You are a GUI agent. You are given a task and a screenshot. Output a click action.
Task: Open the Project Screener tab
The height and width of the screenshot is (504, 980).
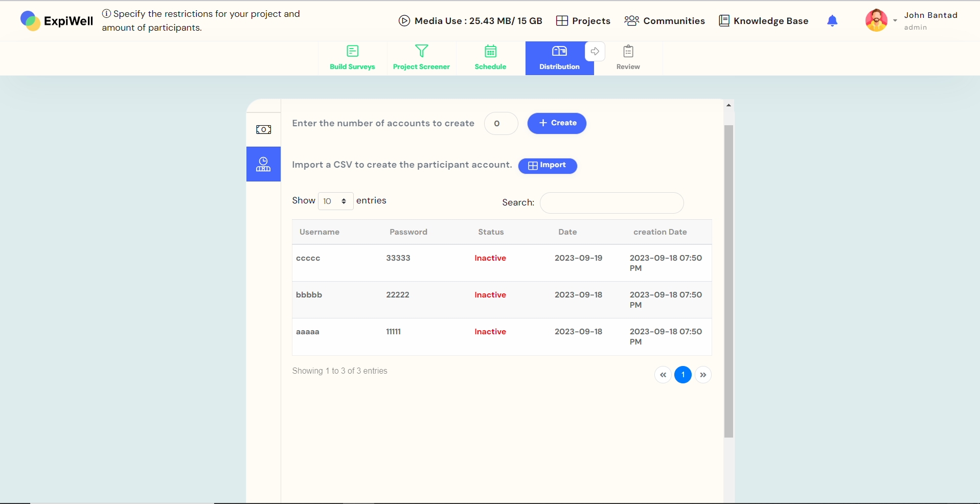[x=421, y=58]
